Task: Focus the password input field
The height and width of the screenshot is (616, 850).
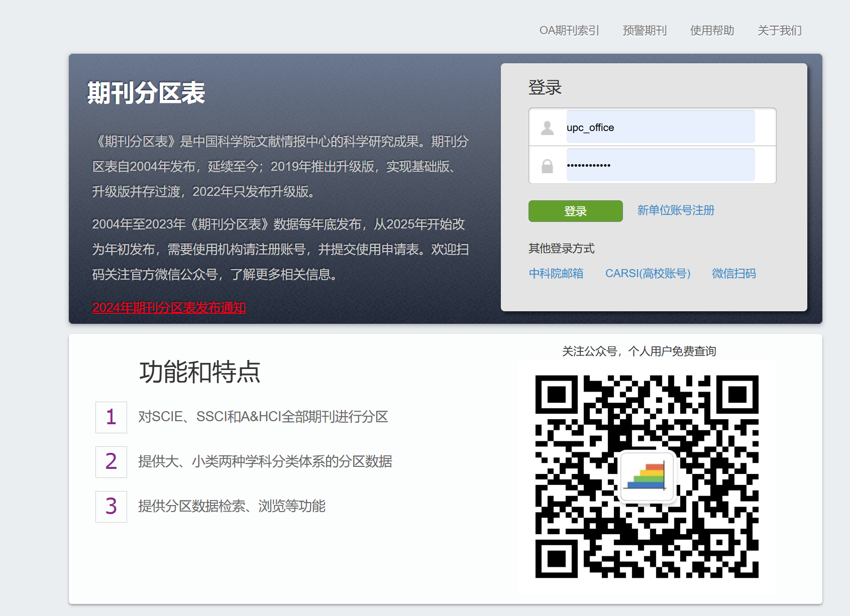Action: [x=661, y=165]
